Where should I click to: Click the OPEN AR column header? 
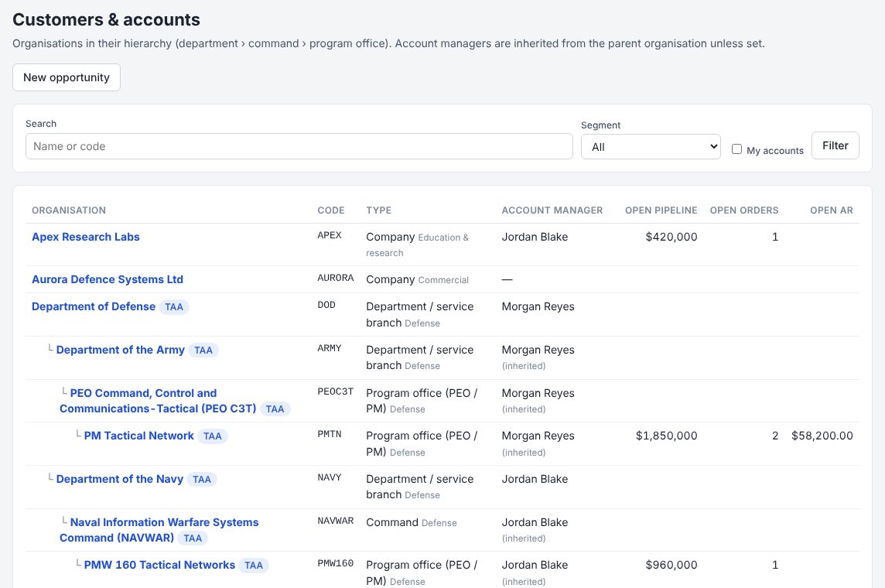[832, 210]
